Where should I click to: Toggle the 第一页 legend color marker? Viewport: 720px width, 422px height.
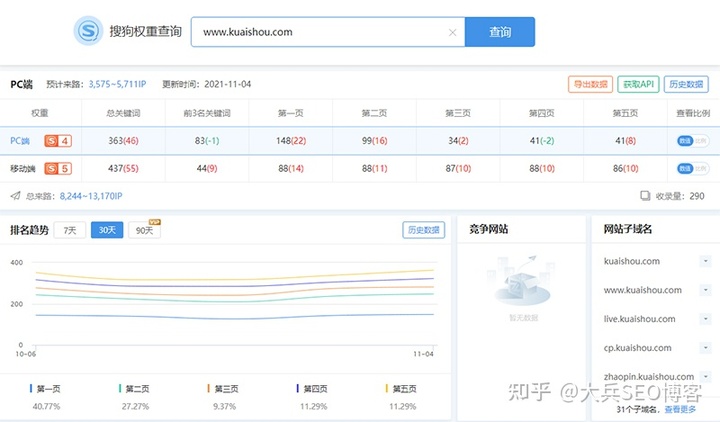coord(31,388)
